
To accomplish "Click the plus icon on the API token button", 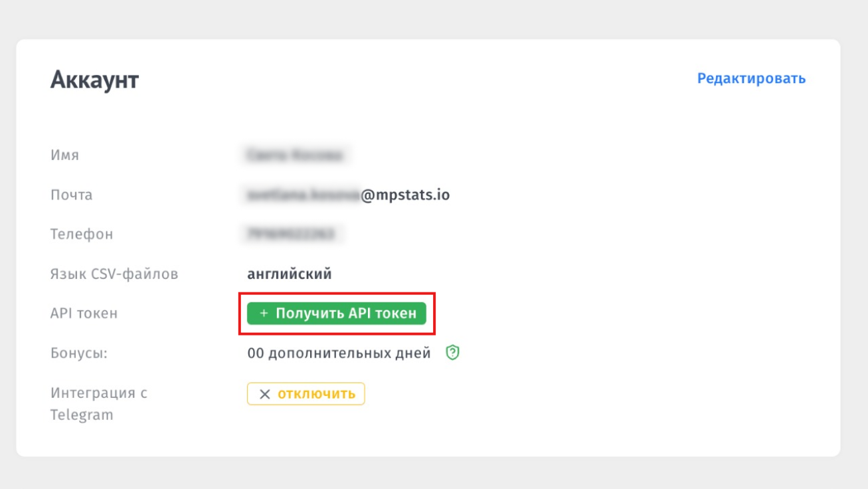I will pos(264,314).
